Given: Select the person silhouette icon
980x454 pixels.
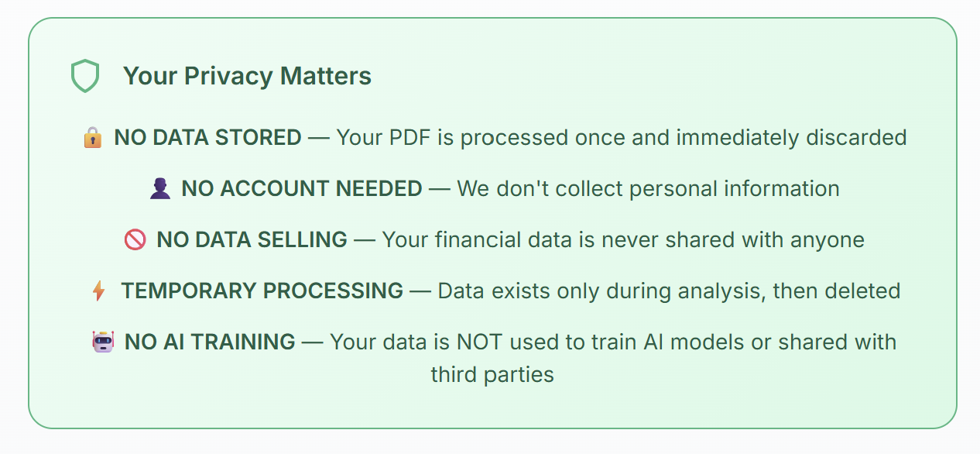Looking at the screenshot, I should pyautogui.click(x=160, y=188).
